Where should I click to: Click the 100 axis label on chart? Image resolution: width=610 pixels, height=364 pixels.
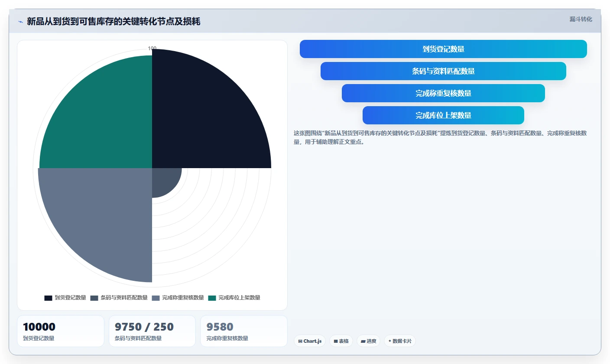(152, 49)
